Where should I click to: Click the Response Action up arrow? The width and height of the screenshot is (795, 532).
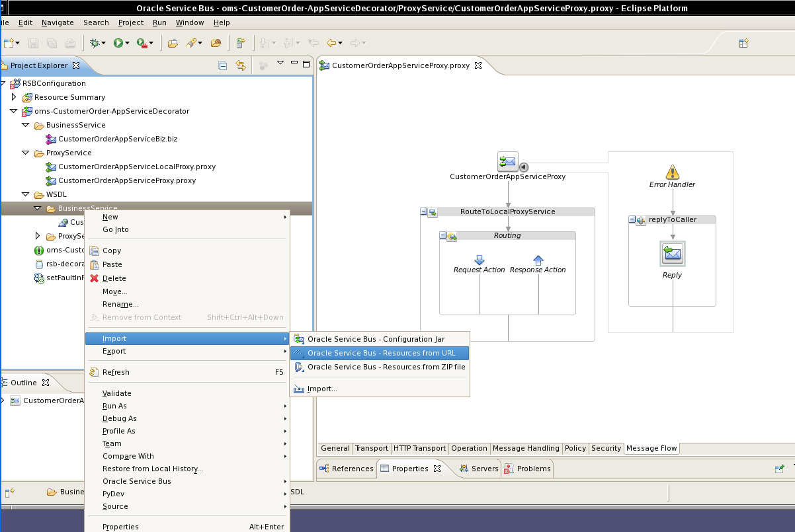[538, 260]
